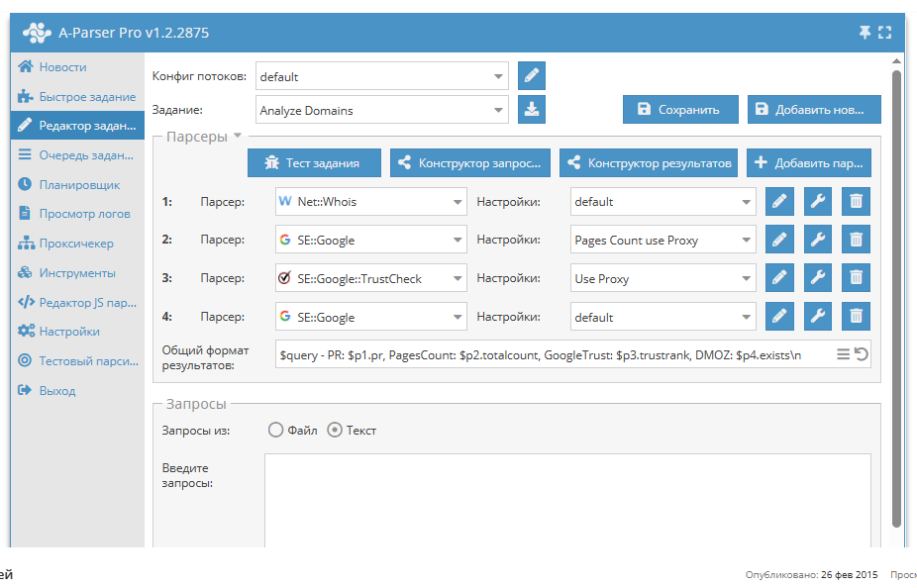This screenshot has width=917, height=588.
Task: Click the Сохранить button
Action: tap(680, 109)
